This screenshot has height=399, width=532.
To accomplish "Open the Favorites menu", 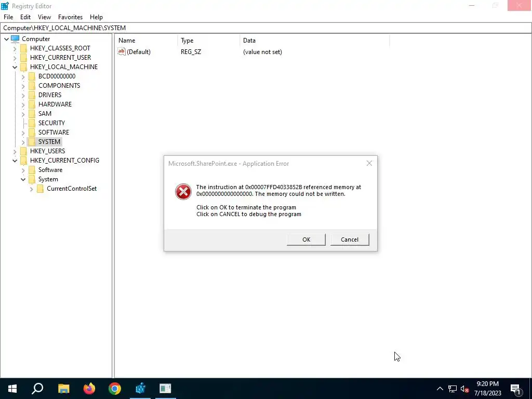I will 70,17.
